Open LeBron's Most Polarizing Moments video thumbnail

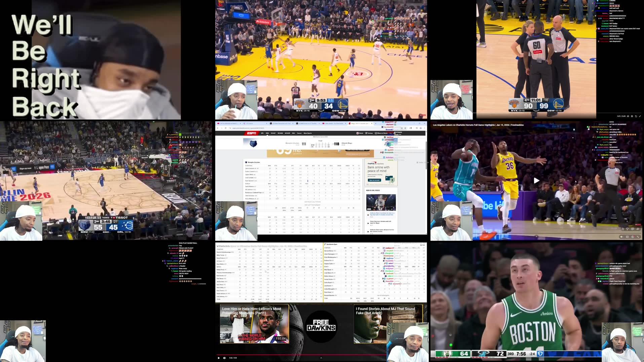[254, 324]
